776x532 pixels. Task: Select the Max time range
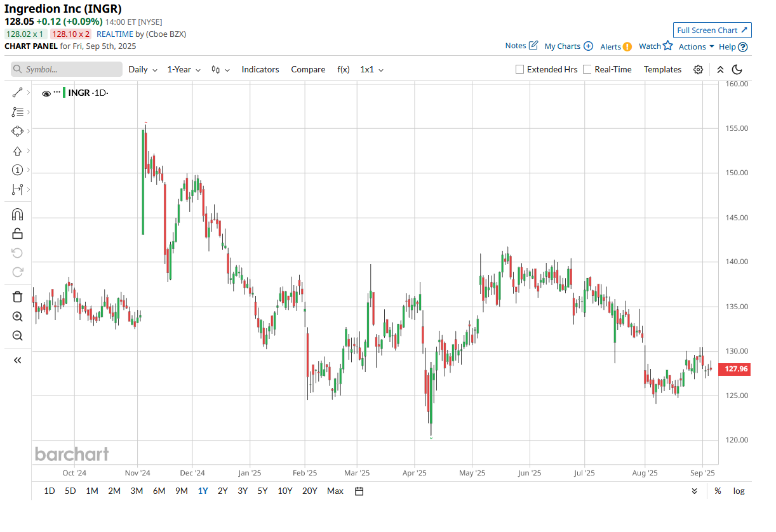click(335, 491)
